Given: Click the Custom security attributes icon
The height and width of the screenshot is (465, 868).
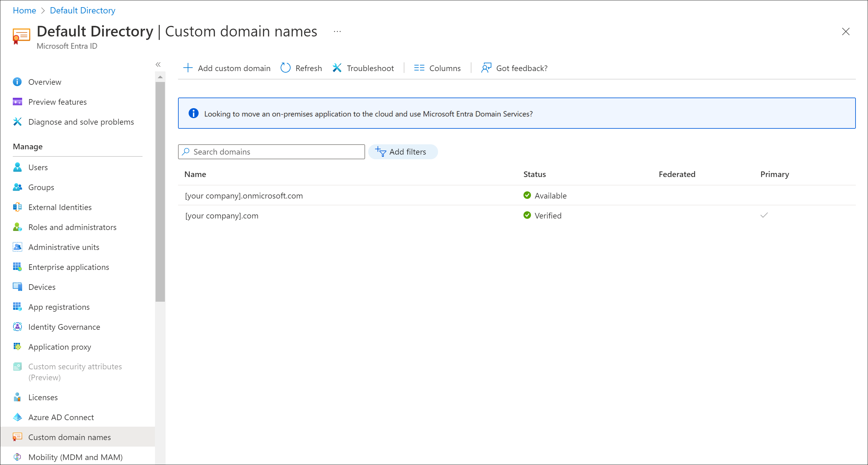Looking at the screenshot, I should click(x=17, y=367).
